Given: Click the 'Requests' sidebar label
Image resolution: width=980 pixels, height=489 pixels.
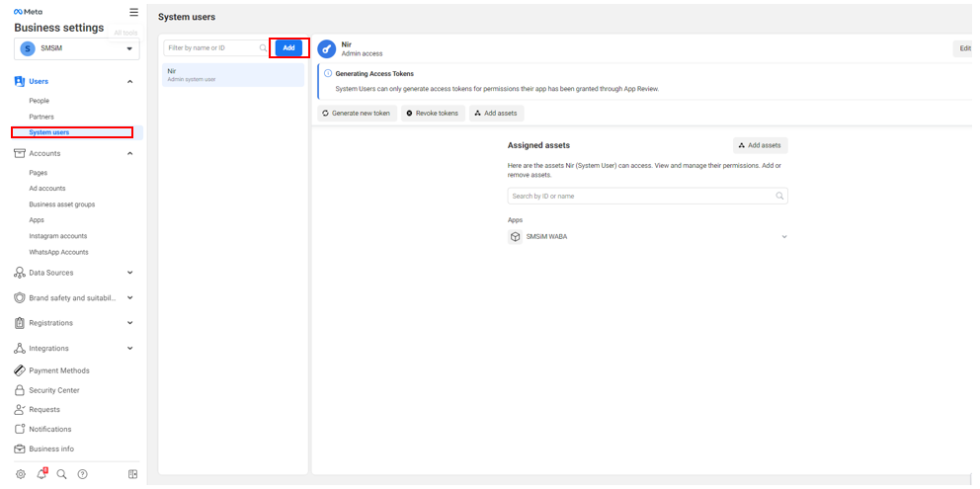Looking at the screenshot, I should click(x=44, y=410).
